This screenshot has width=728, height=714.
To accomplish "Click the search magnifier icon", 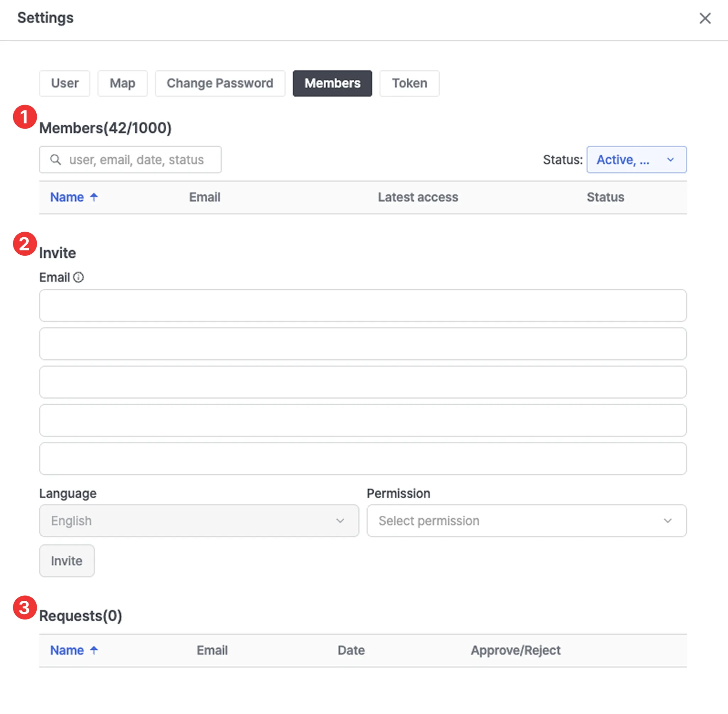I will 55,160.
